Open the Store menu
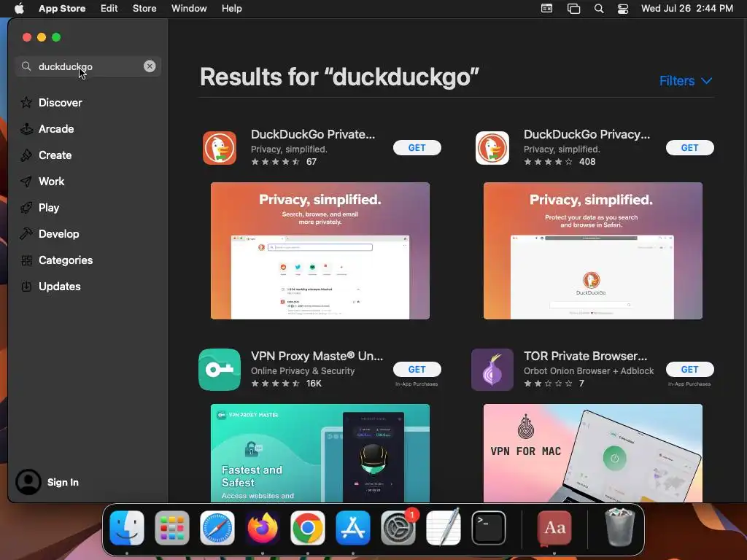Screen dimensions: 747x560 pos(144,8)
